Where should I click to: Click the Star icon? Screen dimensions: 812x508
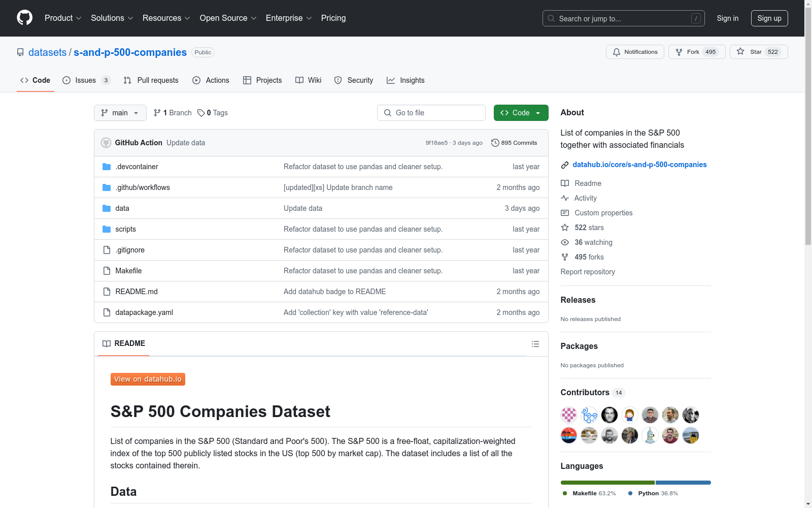(740, 51)
